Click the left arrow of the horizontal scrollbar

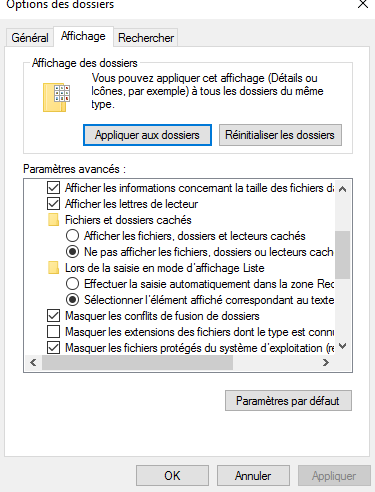coord(33,362)
